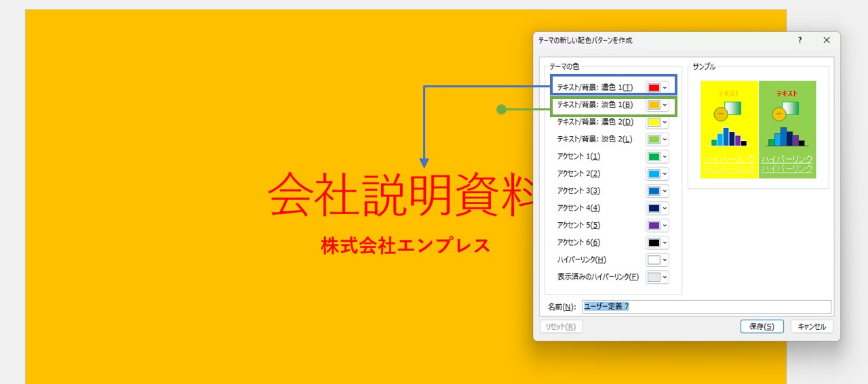Screen dimensions: 868x384
Task: Click the help question mark icon
Action: [x=800, y=41]
